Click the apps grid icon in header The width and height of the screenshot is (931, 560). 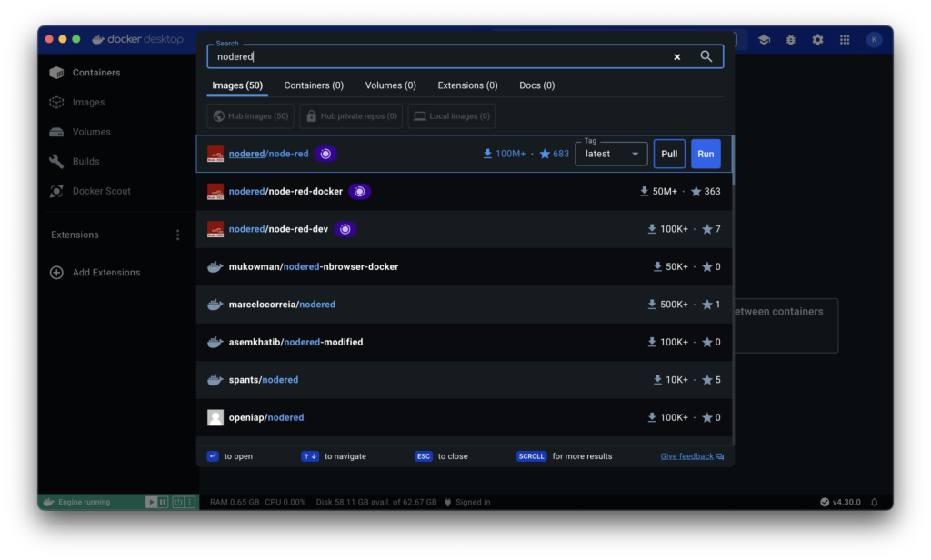click(x=845, y=40)
